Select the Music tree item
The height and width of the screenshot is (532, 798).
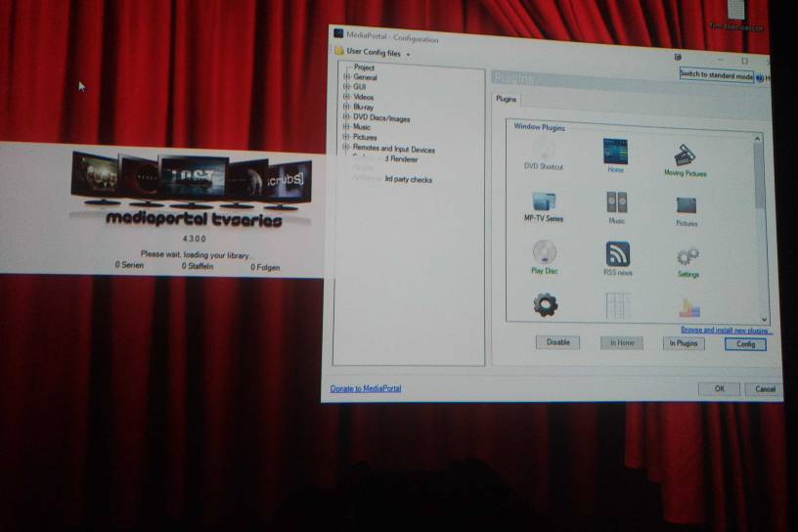(x=361, y=127)
